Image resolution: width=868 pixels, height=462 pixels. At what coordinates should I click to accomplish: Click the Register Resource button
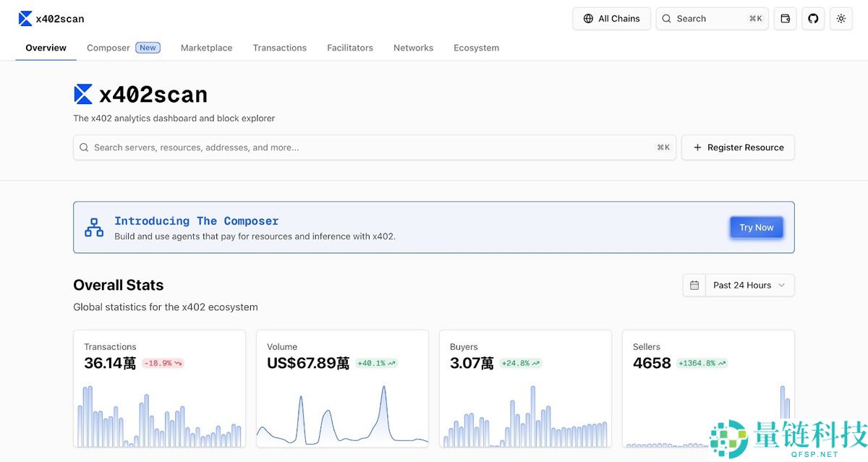(x=738, y=147)
